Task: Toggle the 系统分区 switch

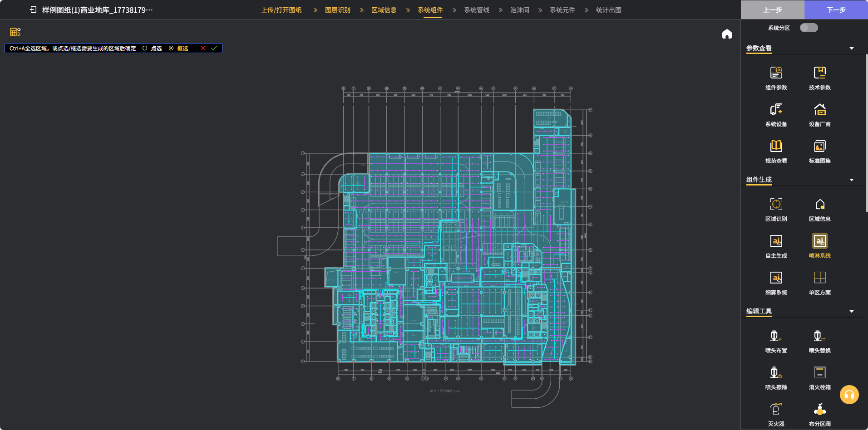Action: 809,28
